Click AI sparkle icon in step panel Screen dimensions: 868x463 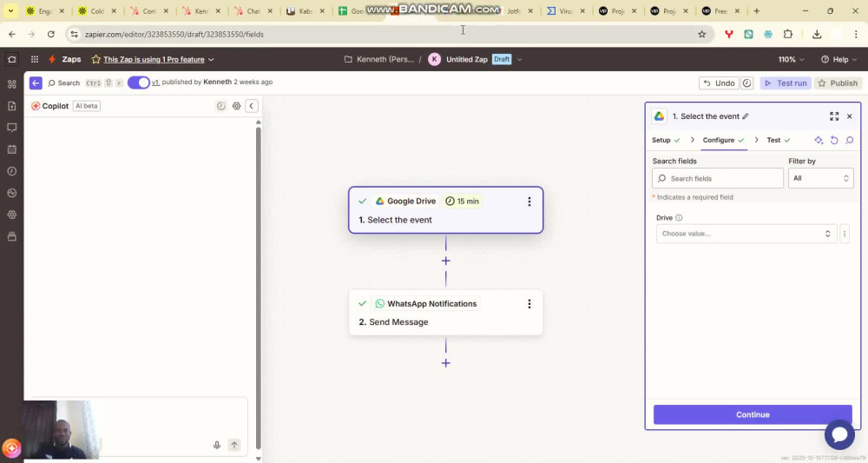click(x=819, y=140)
